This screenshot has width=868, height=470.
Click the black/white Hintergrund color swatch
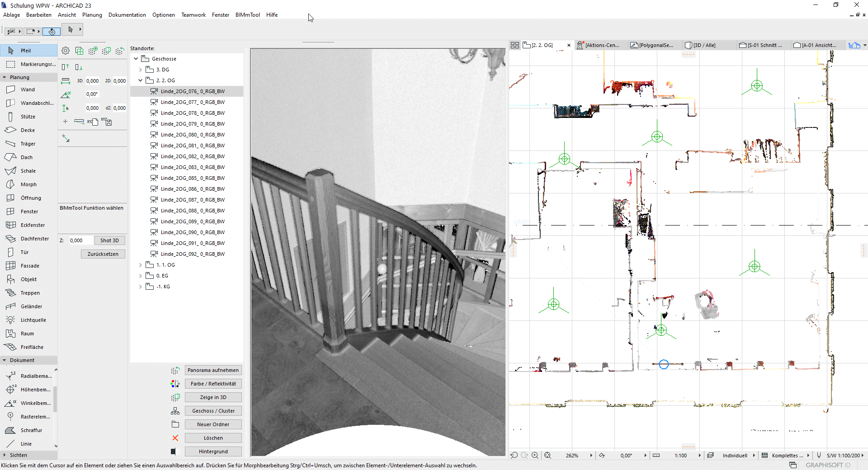pos(175,451)
